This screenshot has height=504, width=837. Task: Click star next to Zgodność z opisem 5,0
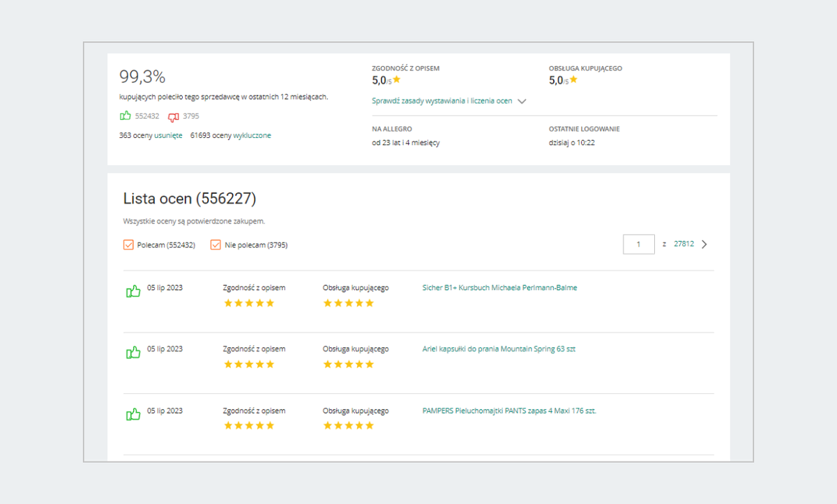coord(396,79)
